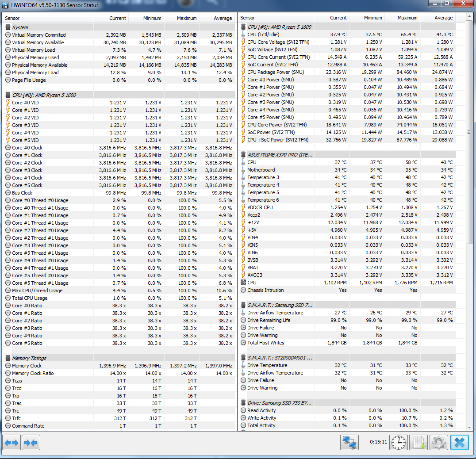Select the Core #3 Clock row
476x459 pixels.
pos(119,170)
